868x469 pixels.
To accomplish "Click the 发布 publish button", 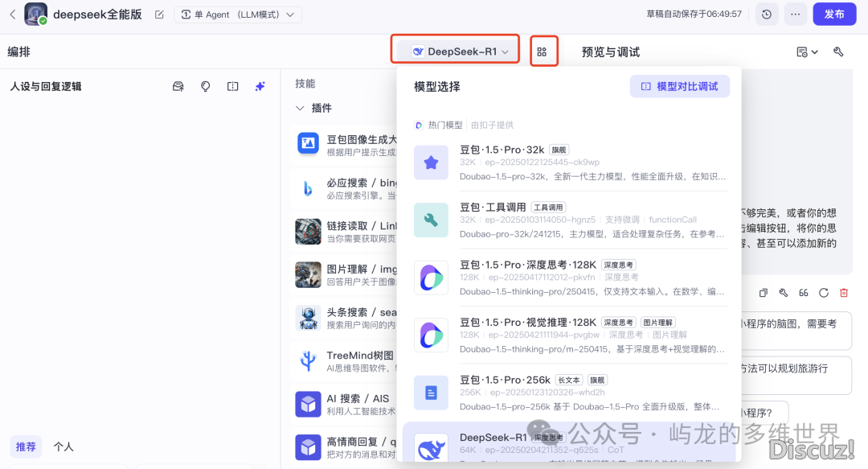I will point(834,14).
